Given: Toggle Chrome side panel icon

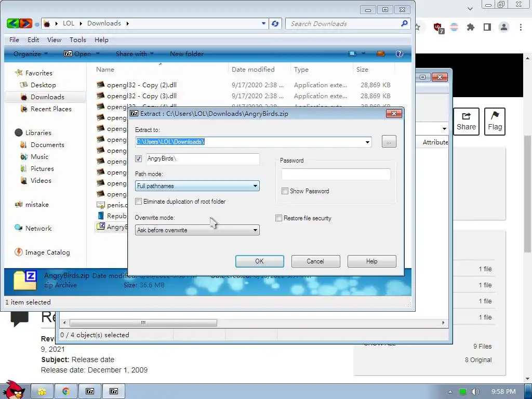Looking at the screenshot, I should (x=487, y=27).
